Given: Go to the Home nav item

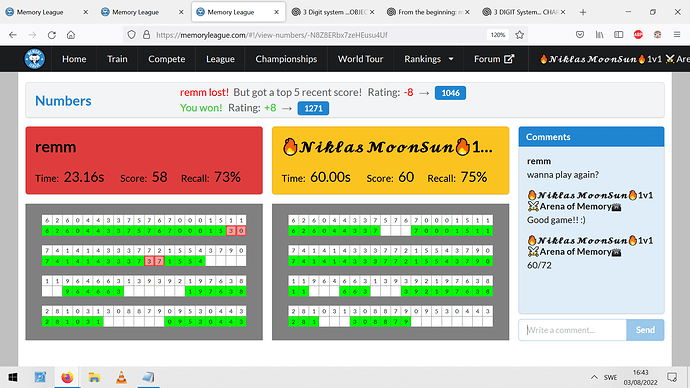Looking at the screenshot, I should (x=74, y=59).
